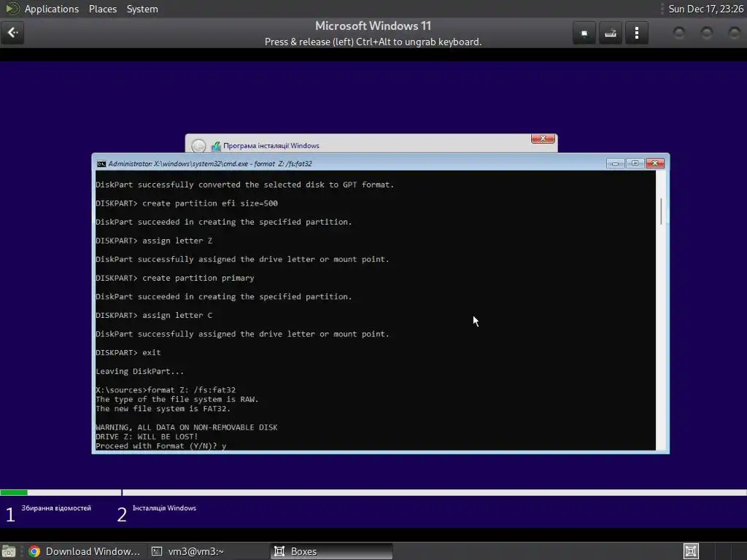The image size is (747, 560).
Task: Open the Applications menu
Action: click(52, 9)
